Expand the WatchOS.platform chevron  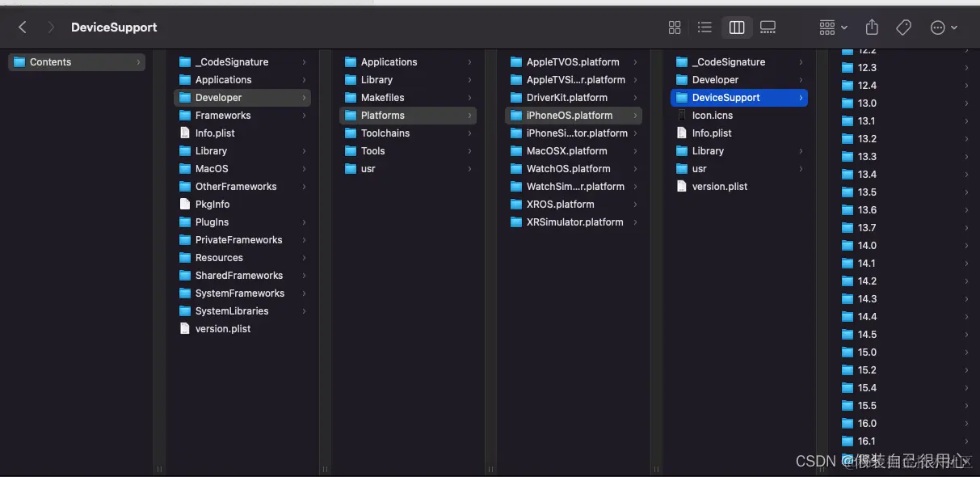click(636, 169)
